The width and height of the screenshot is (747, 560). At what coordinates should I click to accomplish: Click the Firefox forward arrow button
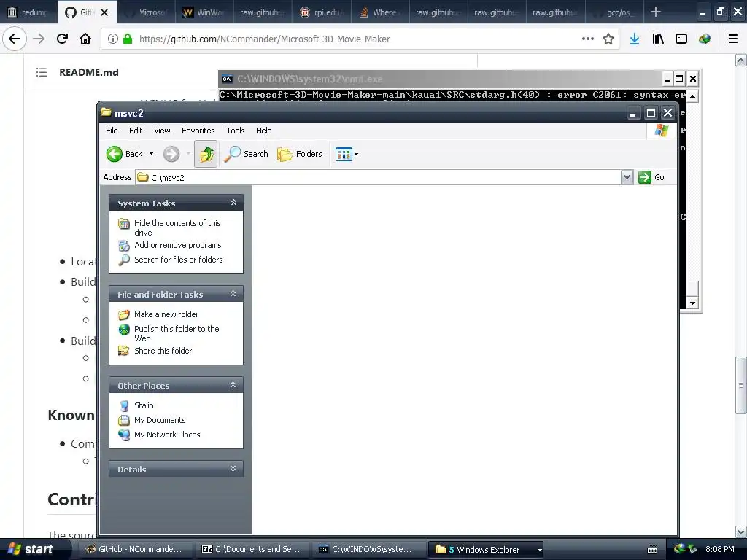[39, 39]
